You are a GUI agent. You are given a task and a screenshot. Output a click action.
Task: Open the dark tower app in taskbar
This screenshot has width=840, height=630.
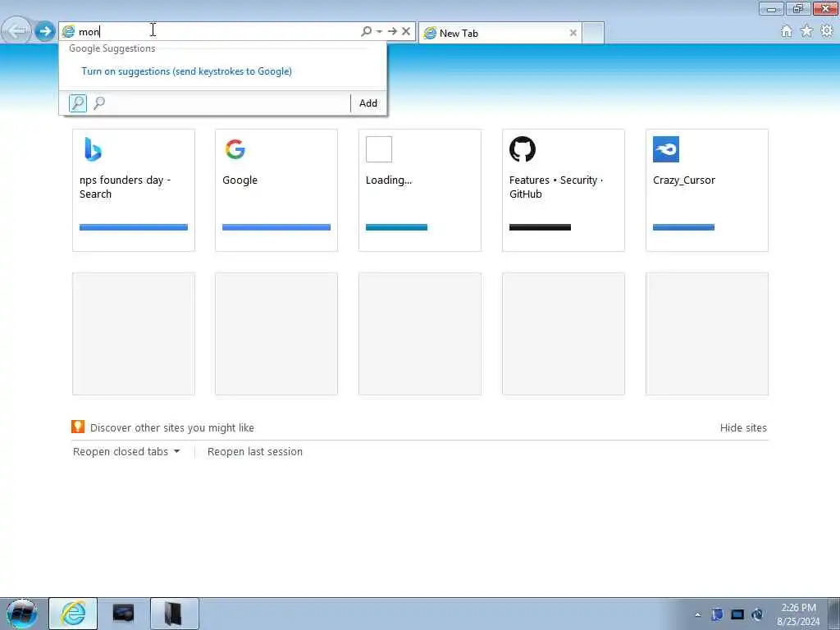point(174,614)
